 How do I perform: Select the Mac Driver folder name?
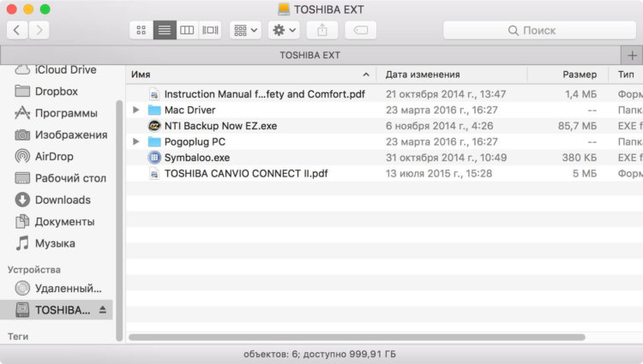[x=189, y=110]
